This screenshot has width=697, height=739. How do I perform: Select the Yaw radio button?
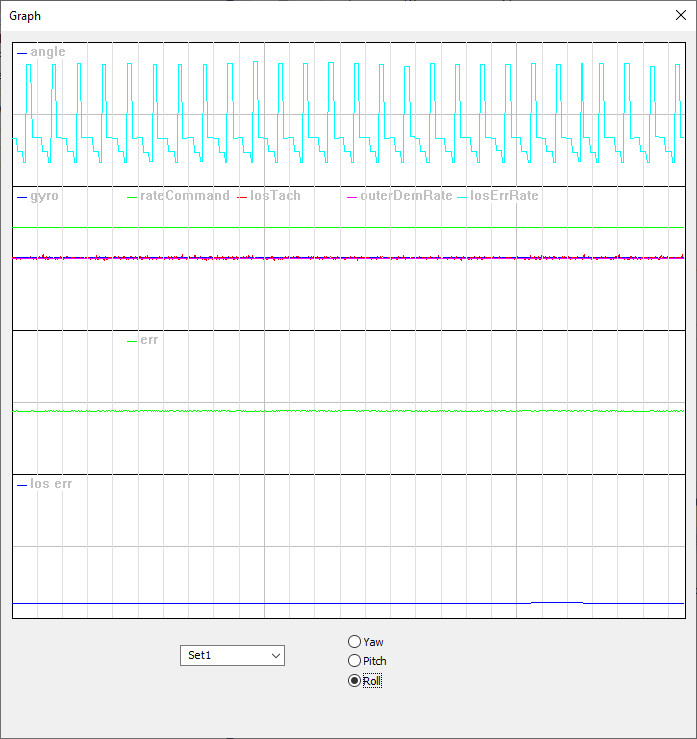coord(354,642)
